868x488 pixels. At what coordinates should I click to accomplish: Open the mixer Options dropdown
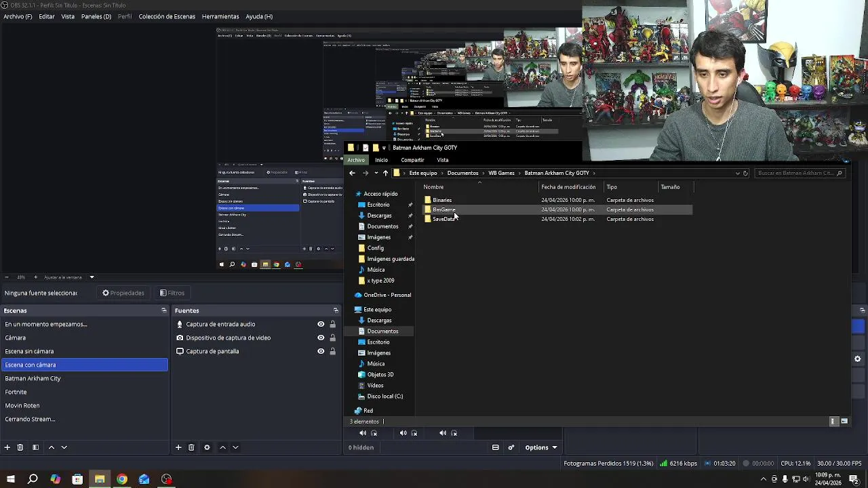pyautogui.click(x=541, y=447)
